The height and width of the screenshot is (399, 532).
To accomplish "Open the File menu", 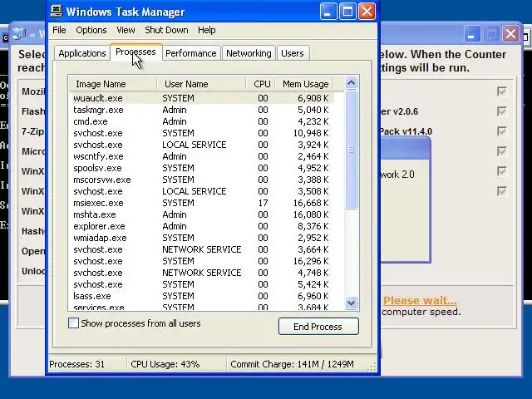I will click(x=59, y=30).
